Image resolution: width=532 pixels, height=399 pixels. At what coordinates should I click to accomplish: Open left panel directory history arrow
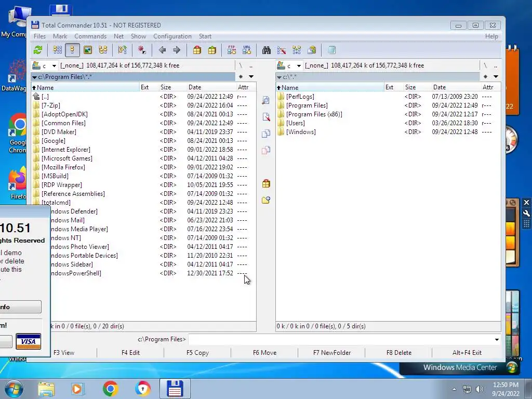(x=251, y=77)
